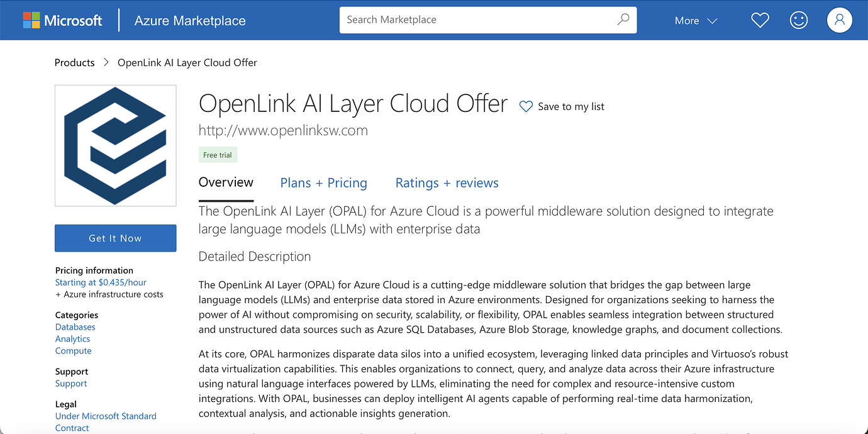Expand the More dropdown menu

point(696,21)
